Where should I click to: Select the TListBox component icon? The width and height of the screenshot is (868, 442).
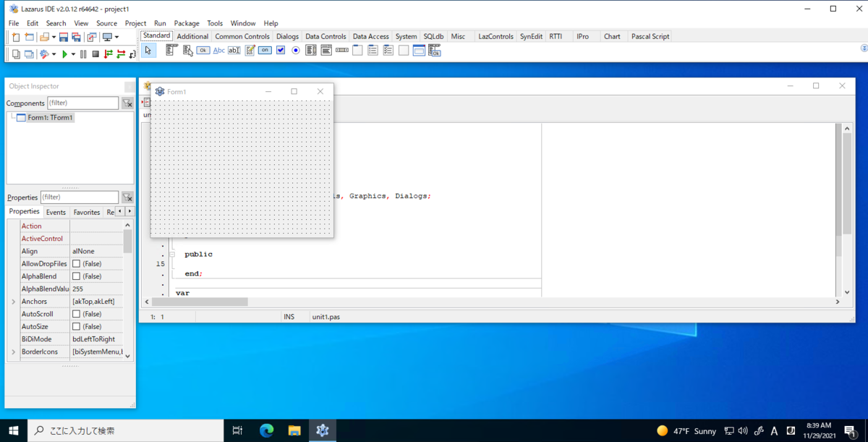311,51
